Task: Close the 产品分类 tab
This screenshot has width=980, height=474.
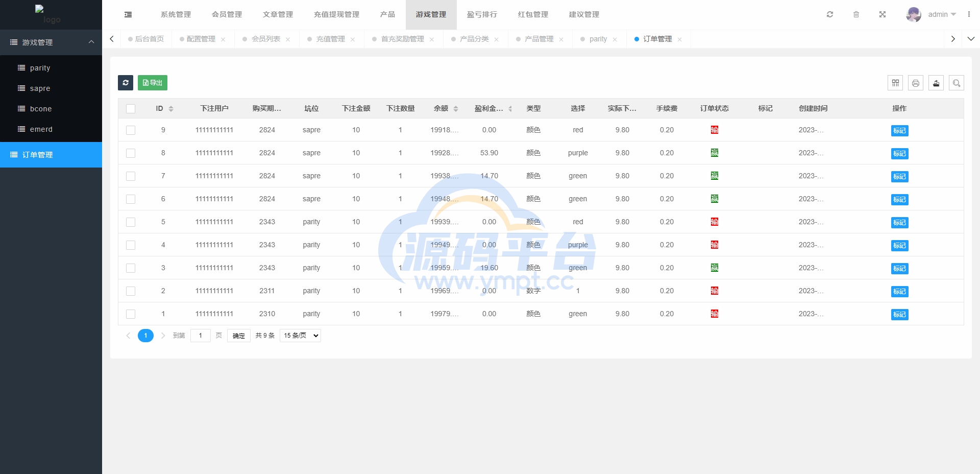Action: coord(496,39)
